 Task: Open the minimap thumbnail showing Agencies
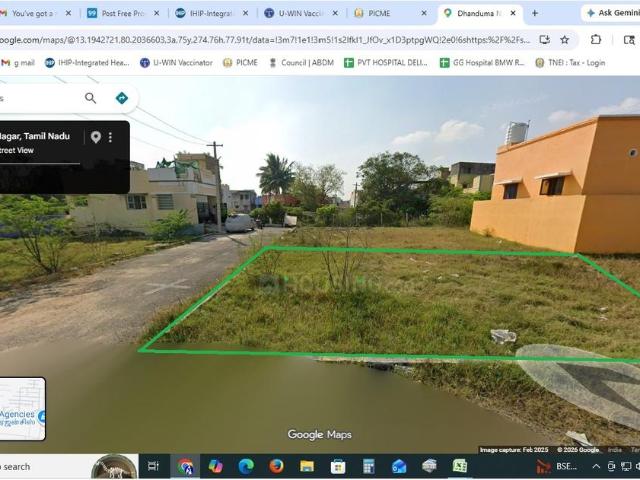[22, 409]
